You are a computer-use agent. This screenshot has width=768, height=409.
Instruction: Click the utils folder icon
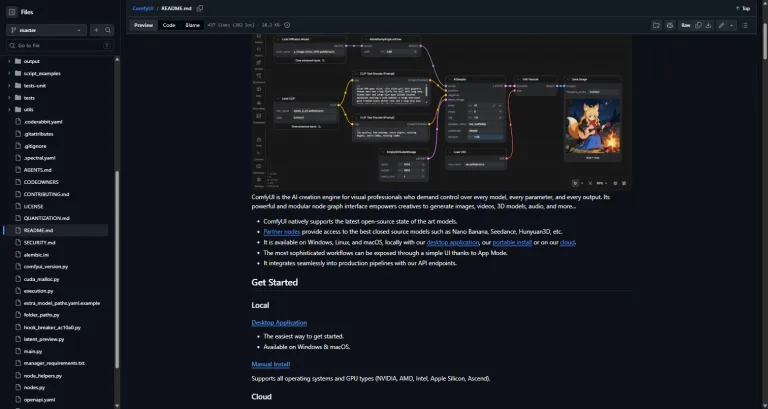tap(18, 110)
